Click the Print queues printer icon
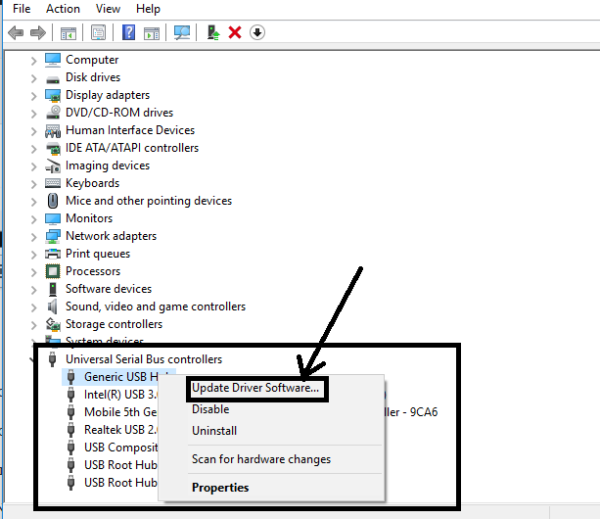 click(x=53, y=254)
